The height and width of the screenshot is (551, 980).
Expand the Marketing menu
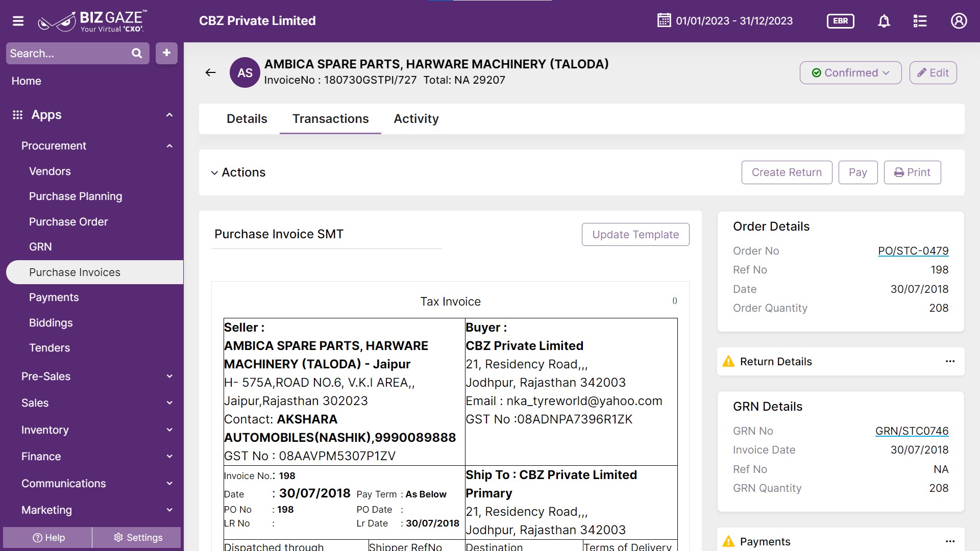(97, 510)
